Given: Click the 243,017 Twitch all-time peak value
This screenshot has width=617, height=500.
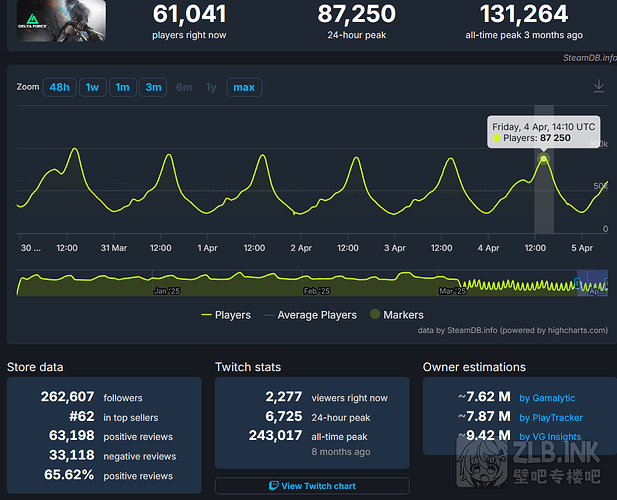Looking at the screenshot, I should click(275, 435).
